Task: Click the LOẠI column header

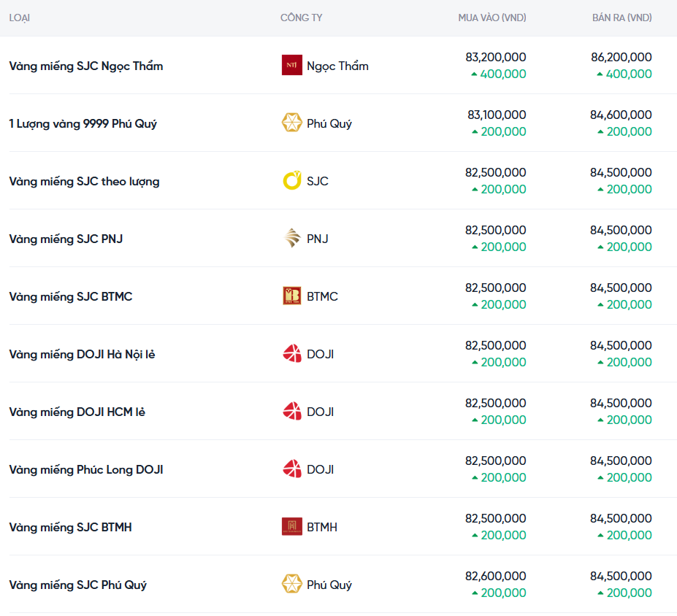Action: (x=20, y=18)
